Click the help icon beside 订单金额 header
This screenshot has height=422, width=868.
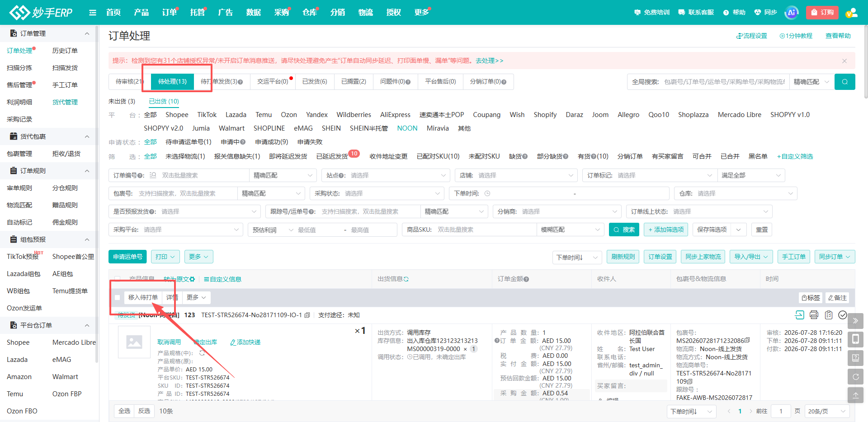tap(526, 279)
